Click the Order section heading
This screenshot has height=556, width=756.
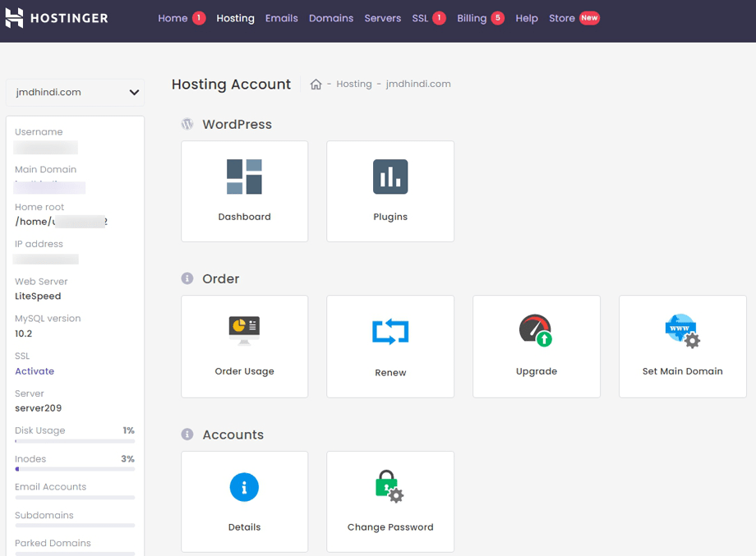pyautogui.click(x=221, y=279)
